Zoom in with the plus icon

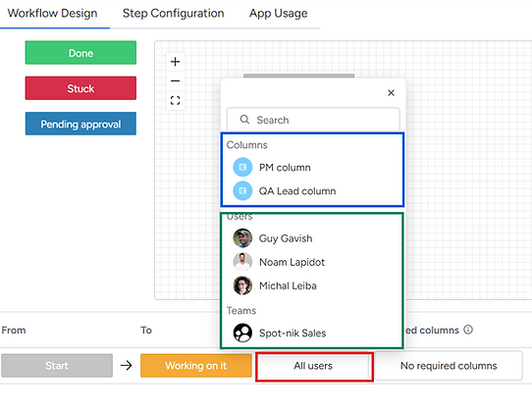point(175,62)
